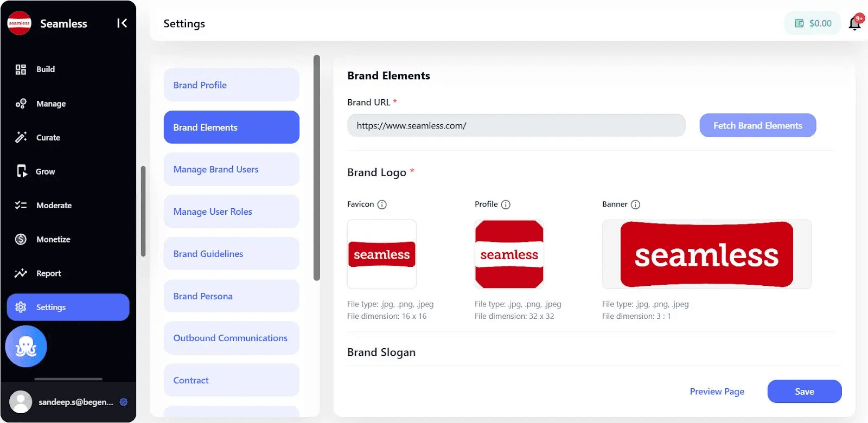
Task: Open Manage Brand Users tab
Action: [232, 169]
